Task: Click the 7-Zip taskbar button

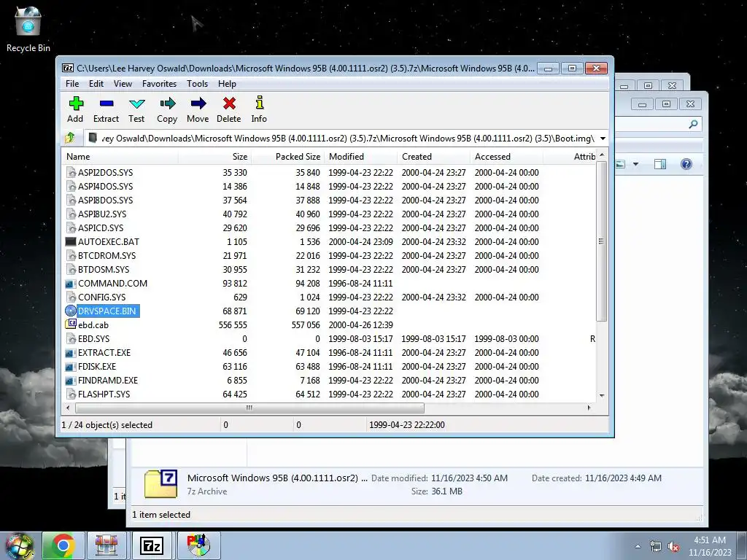Action: pyautogui.click(x=152, y=545)
